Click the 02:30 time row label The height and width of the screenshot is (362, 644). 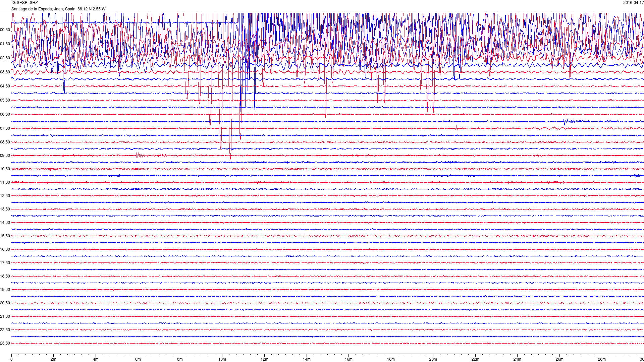5,58
